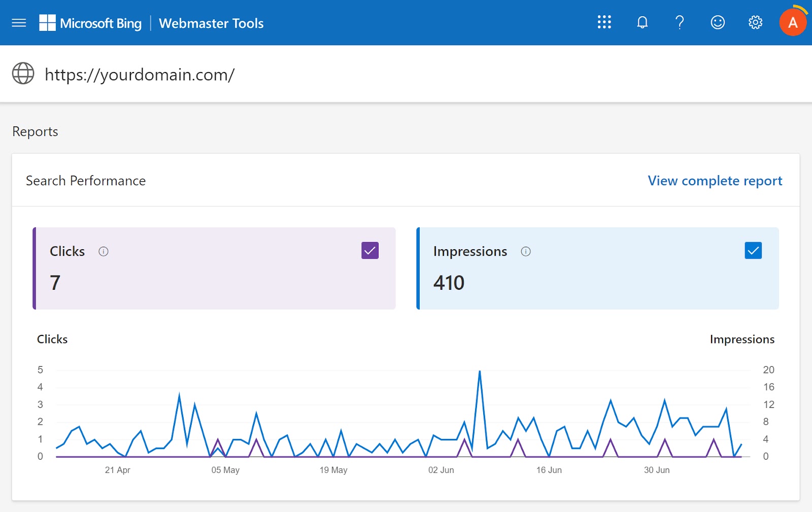Open Webmaster Tools settings gear
Viewport: 812px width, 512px height.
pos(755,22)
